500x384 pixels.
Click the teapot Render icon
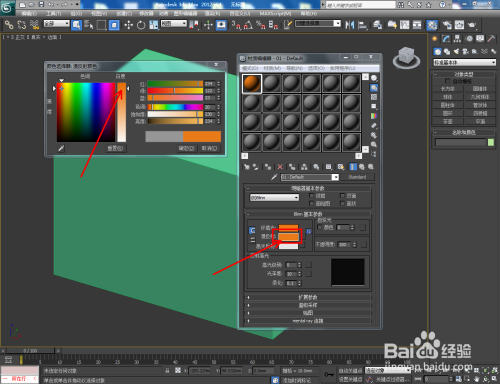(x=472, y=25)
